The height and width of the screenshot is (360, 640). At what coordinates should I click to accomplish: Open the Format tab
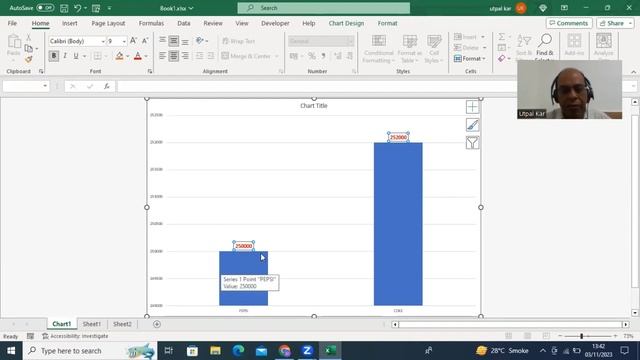[x=387, y=23]
